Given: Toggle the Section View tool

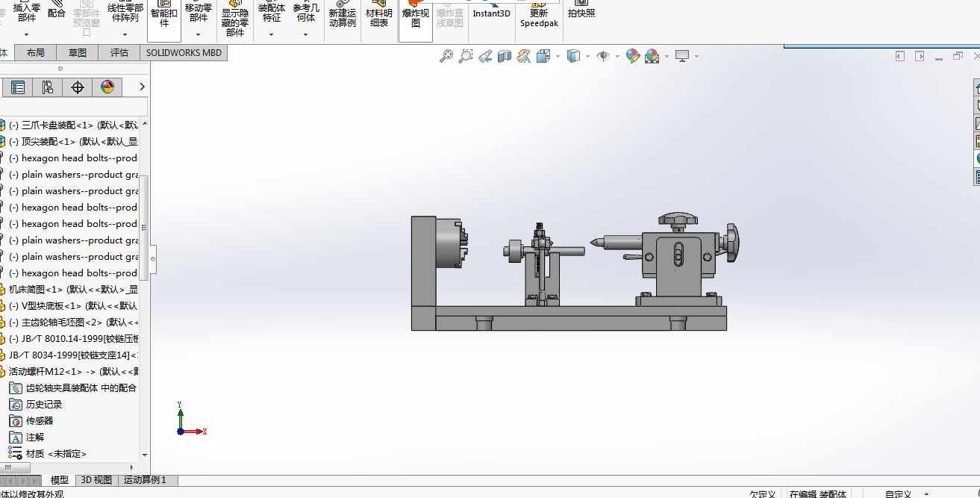Looking at the screenshot, I should click(505, 56).
